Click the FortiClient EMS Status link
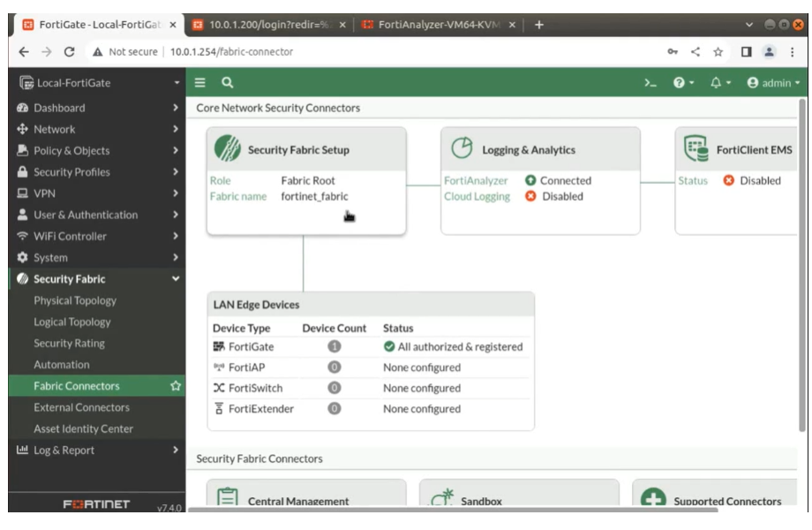Image resolution: width=812 pixels, height=530 pixels. [693, 180]
